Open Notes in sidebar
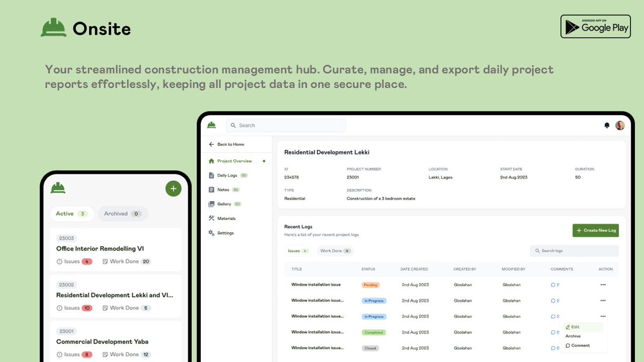Viewport: 644px width, 362px height. pos(224,190)
